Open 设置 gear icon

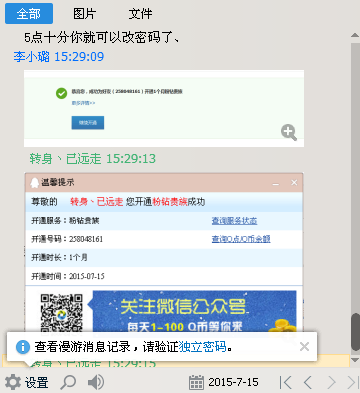point(13,382)
